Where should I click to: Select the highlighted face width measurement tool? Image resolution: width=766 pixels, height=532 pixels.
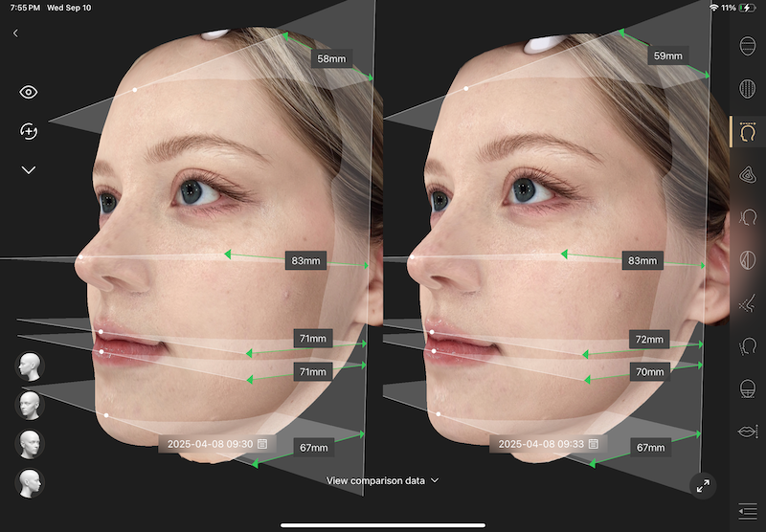coord(748,132)
